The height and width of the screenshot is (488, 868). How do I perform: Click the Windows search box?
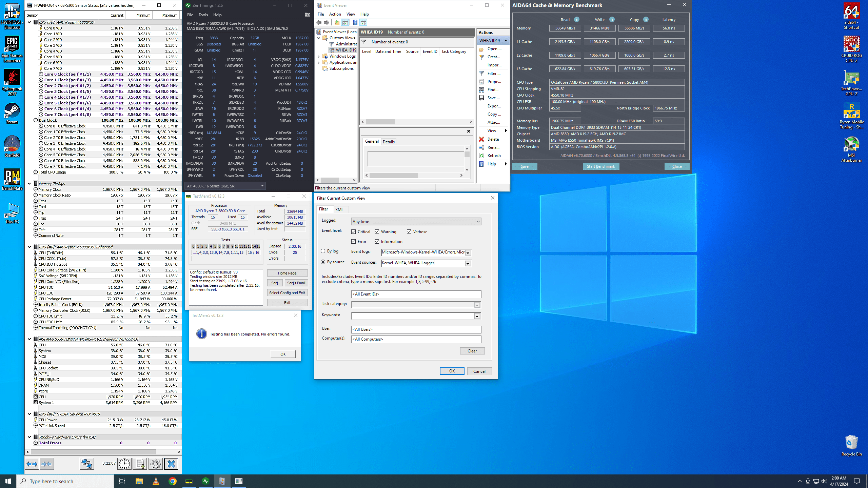(65, 481)
